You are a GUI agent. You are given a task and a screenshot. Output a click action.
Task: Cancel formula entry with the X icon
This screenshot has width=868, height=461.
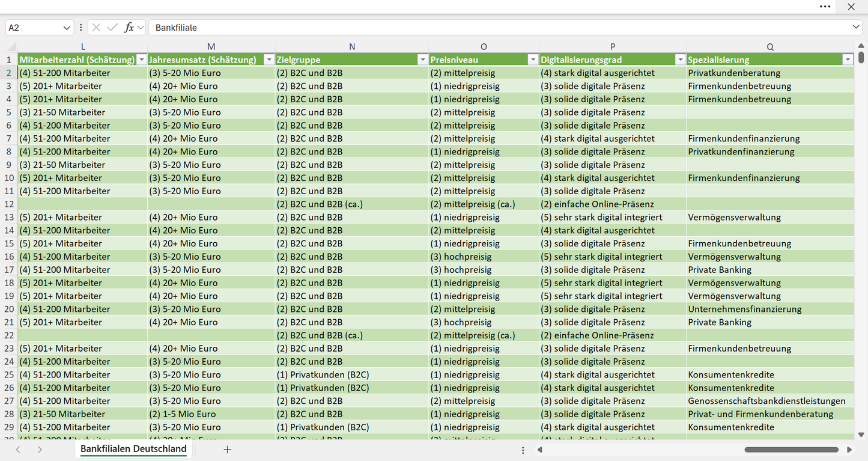click(x=96, y=28)
